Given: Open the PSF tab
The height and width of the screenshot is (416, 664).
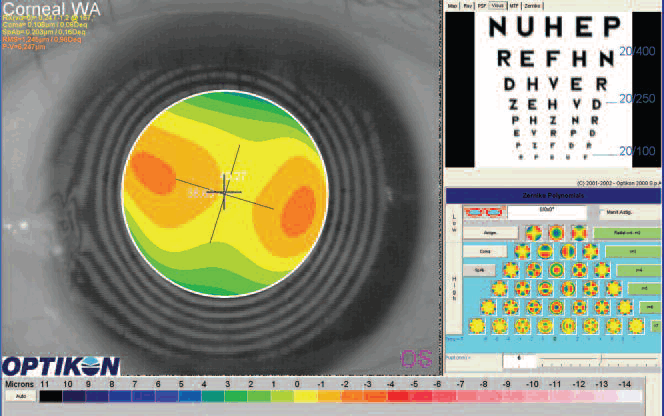Looking at the screenshot, I should (482, 6).
